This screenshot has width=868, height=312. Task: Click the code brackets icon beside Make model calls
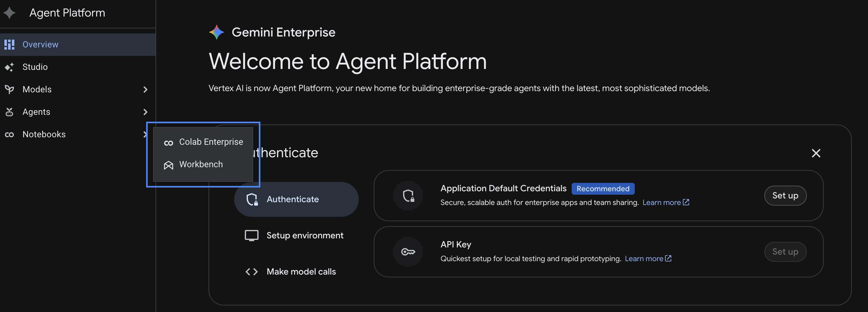point(251,272)
